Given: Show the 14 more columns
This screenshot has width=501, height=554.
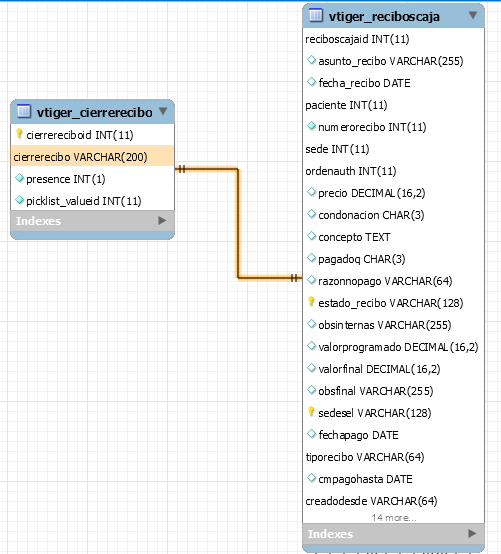Looking at the screenshot, I should [x=394, y=518].
